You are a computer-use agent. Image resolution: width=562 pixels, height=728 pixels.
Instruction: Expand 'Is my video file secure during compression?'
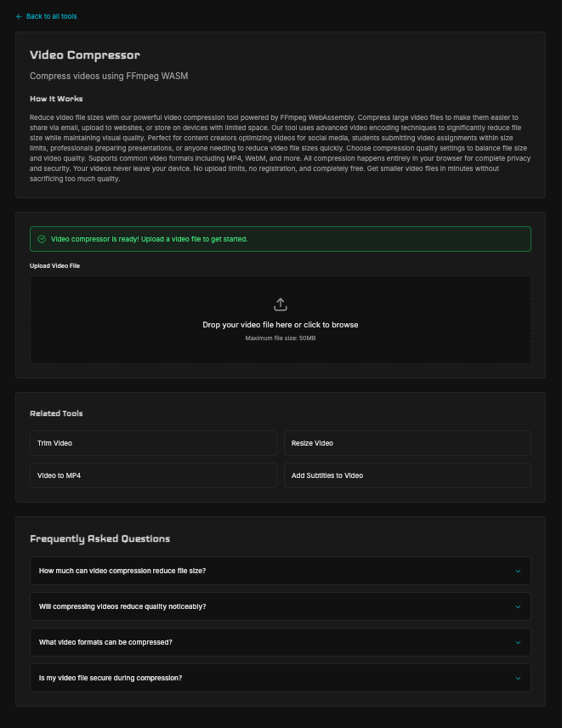click(x=281, y=678)
